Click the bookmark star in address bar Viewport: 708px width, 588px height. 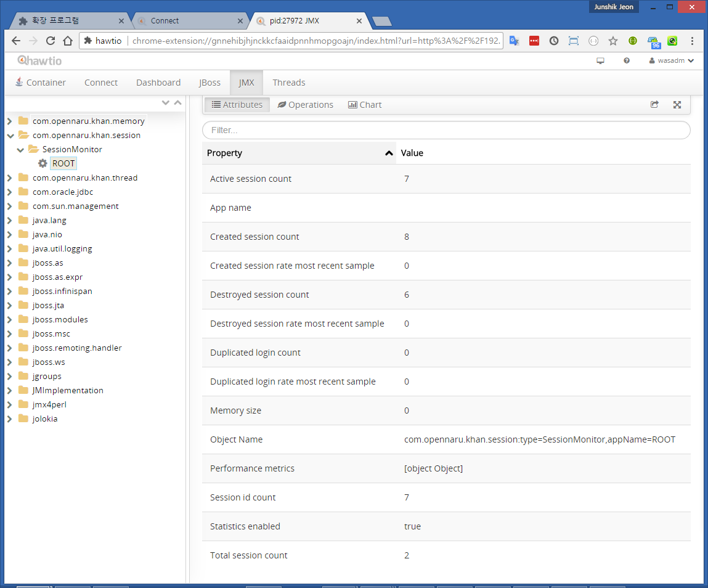coord(612,41)
